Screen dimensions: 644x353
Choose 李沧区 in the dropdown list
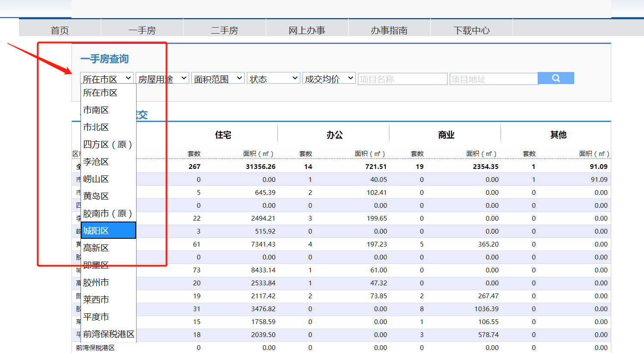pyautogui.click(x=109, y=162)
